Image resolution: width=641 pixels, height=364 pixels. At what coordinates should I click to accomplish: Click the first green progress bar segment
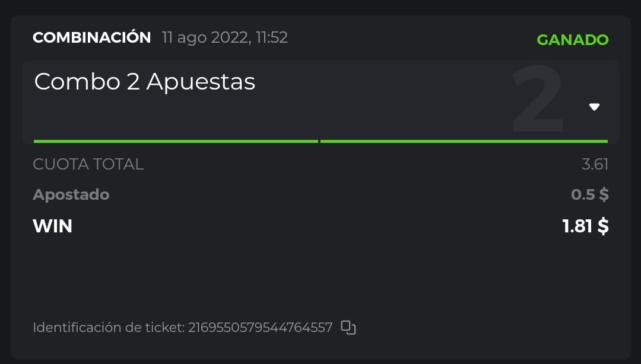(176, 141)
